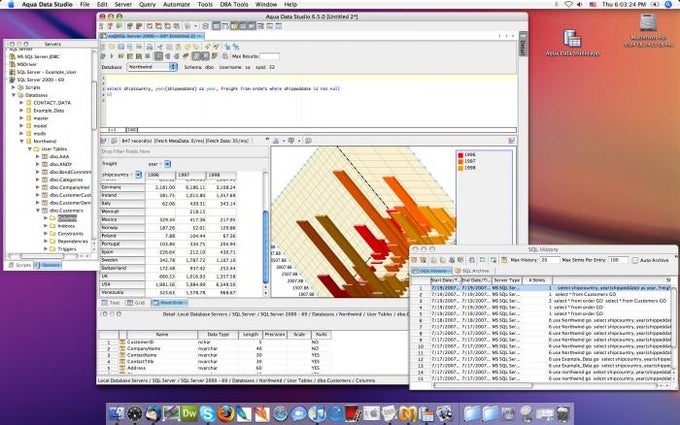
Task: Click the column icon beside CompanyName row
Action: click(x=123, y=349)
